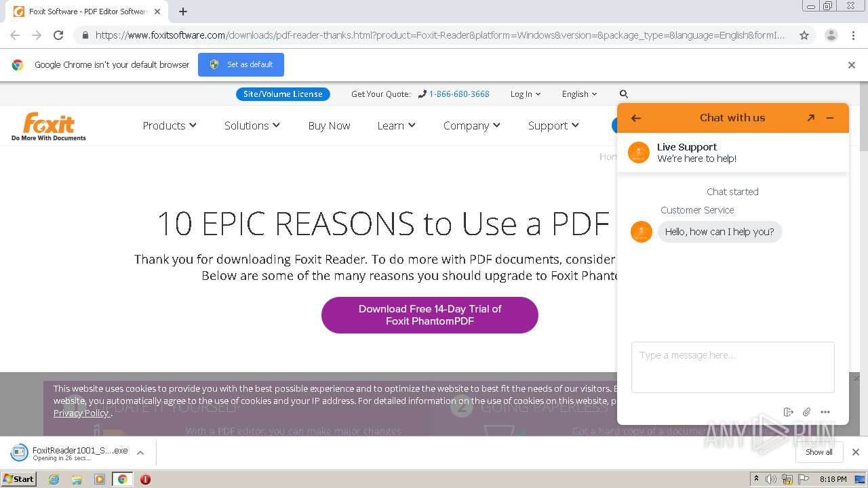868x488 pixels.
Task: Click the red Opera icon in taskbar
Action: point(145,479)
